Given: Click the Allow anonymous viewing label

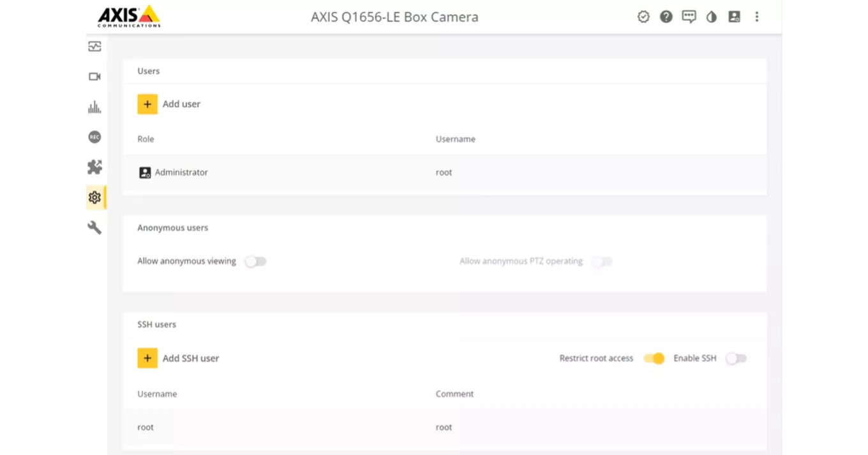Looking at the screenshot, I should coord(186,261).
